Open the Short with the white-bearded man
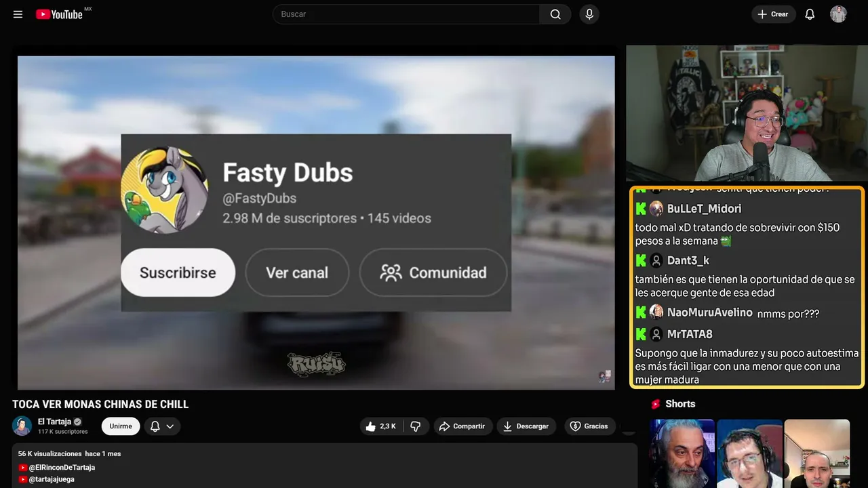 [682, 453]
